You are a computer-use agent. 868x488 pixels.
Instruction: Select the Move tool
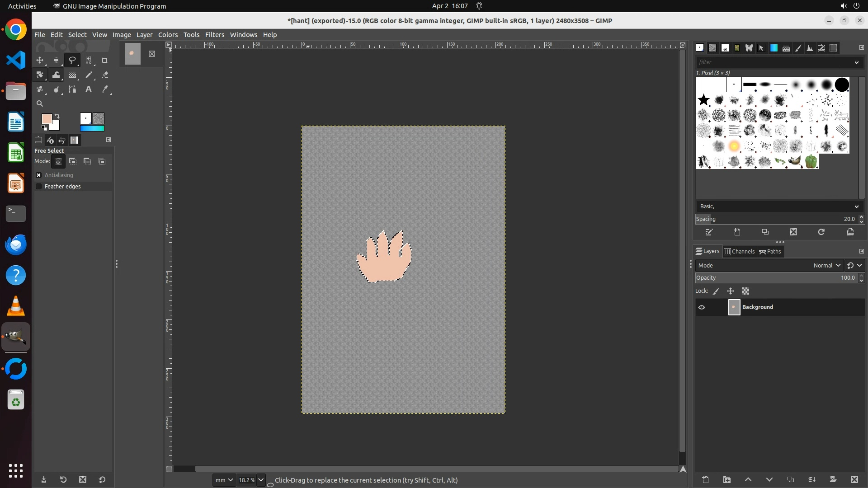40,60
